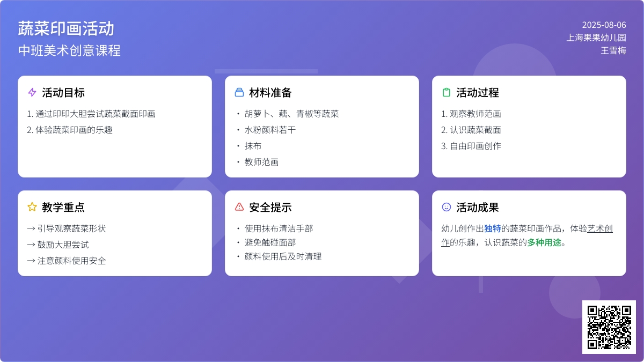The width and height of the screenshot is (644, 362).
Task: Click the 活动成果 card heading
Action: click(x=478, y=207)
